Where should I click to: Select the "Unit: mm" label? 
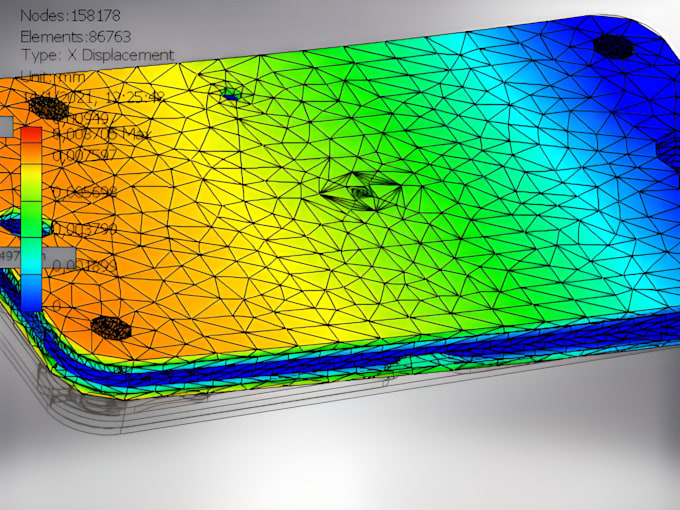point(53,77)
